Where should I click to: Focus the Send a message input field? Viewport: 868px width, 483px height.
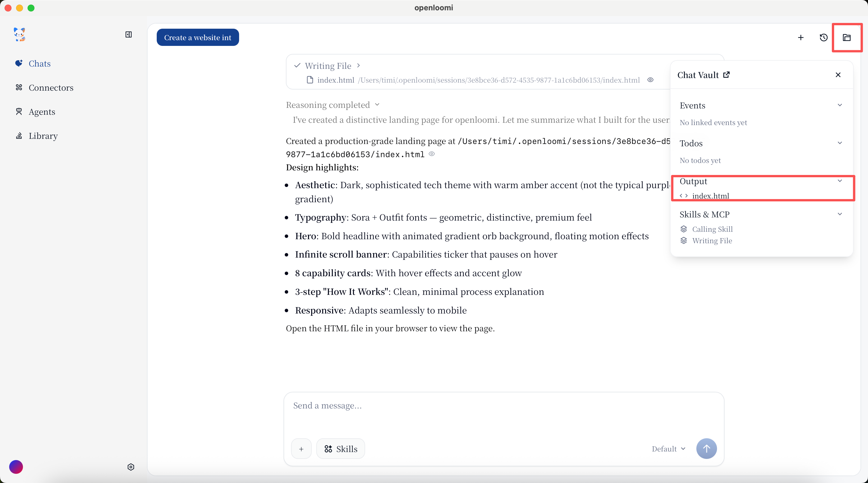(504, 406)
